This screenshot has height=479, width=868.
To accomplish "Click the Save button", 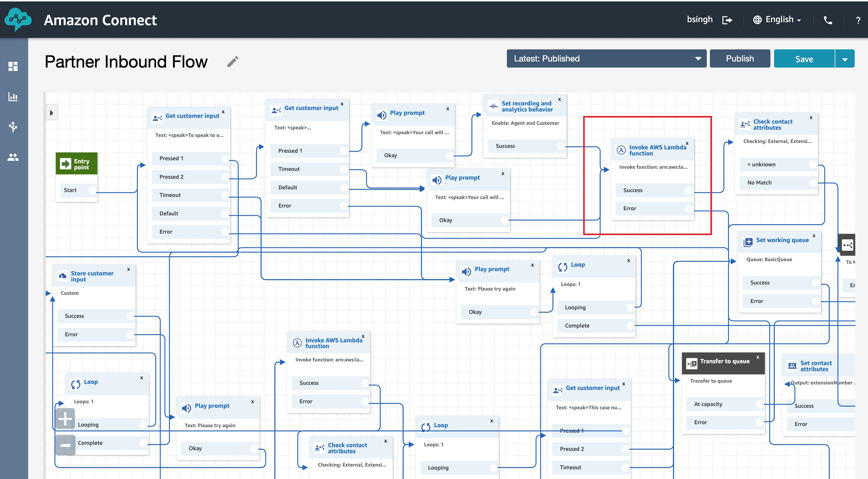I will point(804,59).
